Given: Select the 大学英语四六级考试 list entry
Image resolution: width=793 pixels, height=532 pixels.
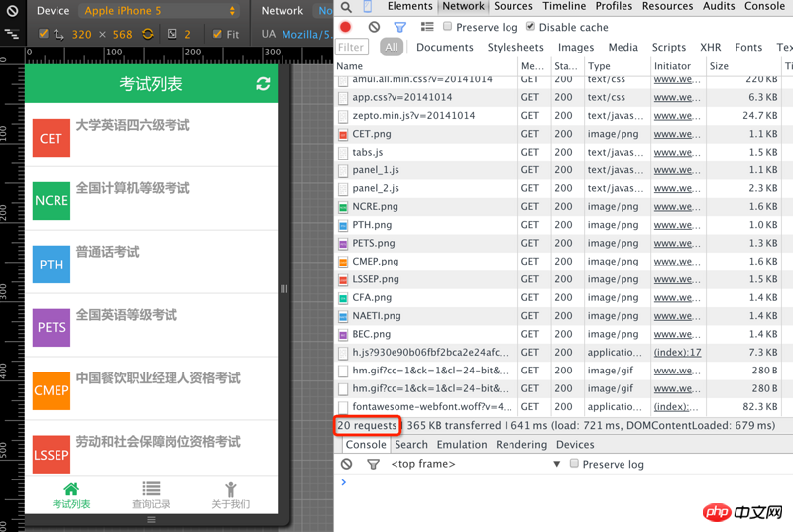Looking at the screenshot, I should point(152,136).
